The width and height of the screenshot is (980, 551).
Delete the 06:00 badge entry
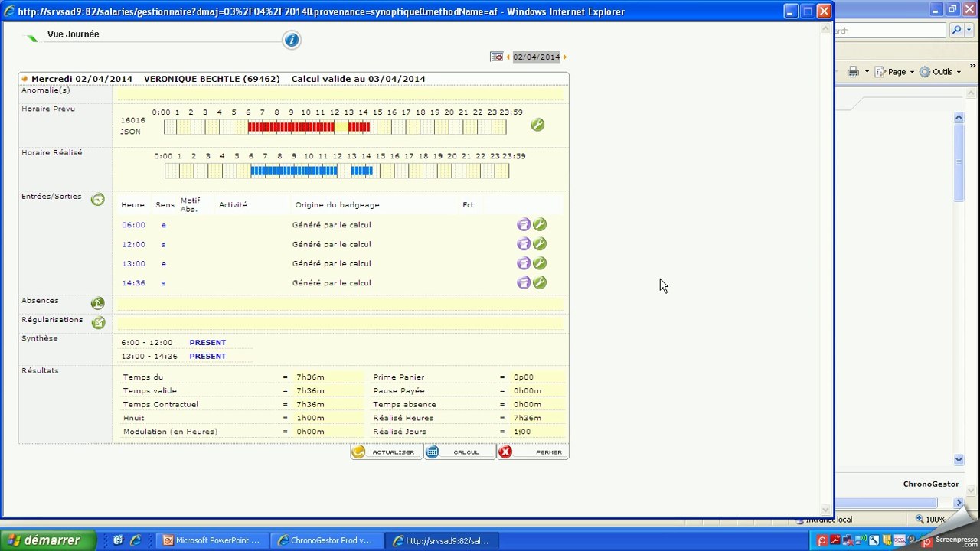coord(524,225)
